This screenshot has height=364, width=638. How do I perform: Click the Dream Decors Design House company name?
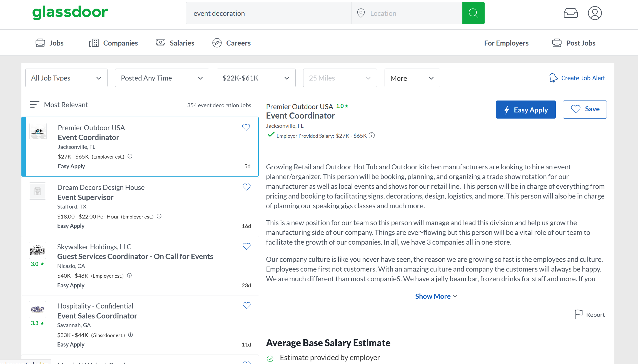(x=101, y=187)
